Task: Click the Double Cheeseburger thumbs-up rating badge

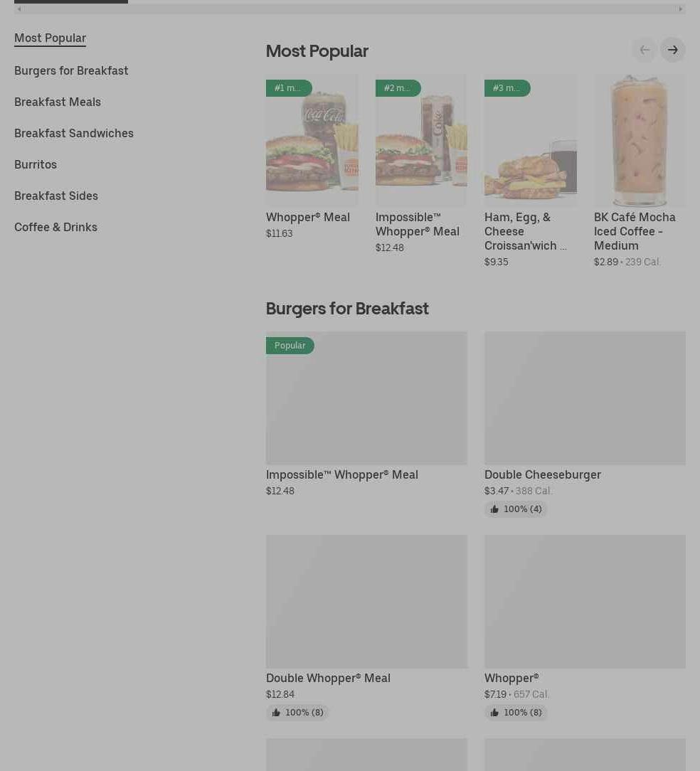Action: click(x=516, y=509)
